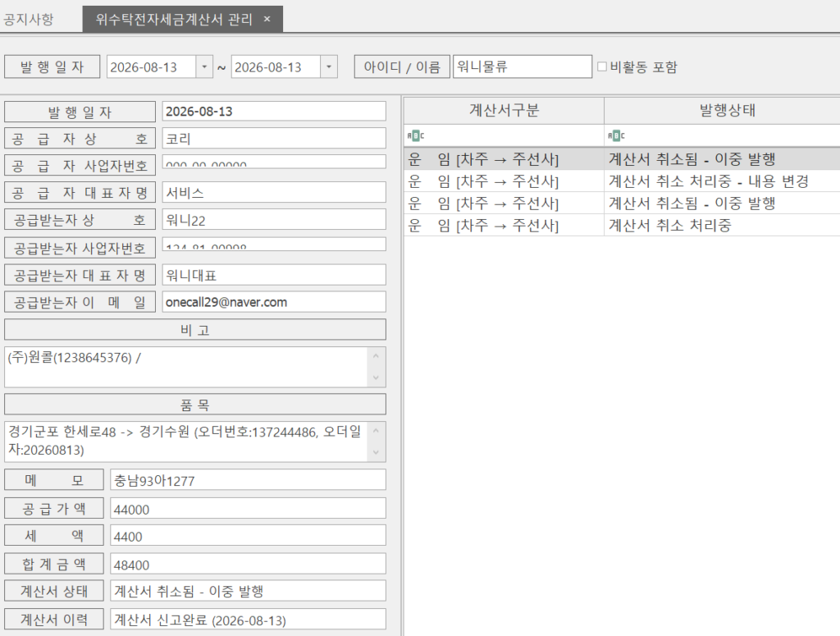
Task: Click the 아이디/이름 field containing 워니물류
Action: point(523,67)
